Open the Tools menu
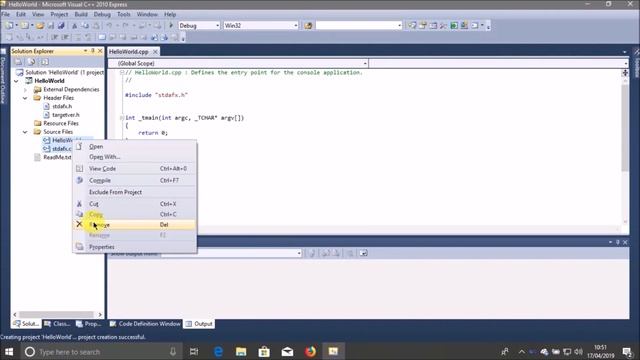Screen dimensions: 640x360 click(x=124, y=14)
